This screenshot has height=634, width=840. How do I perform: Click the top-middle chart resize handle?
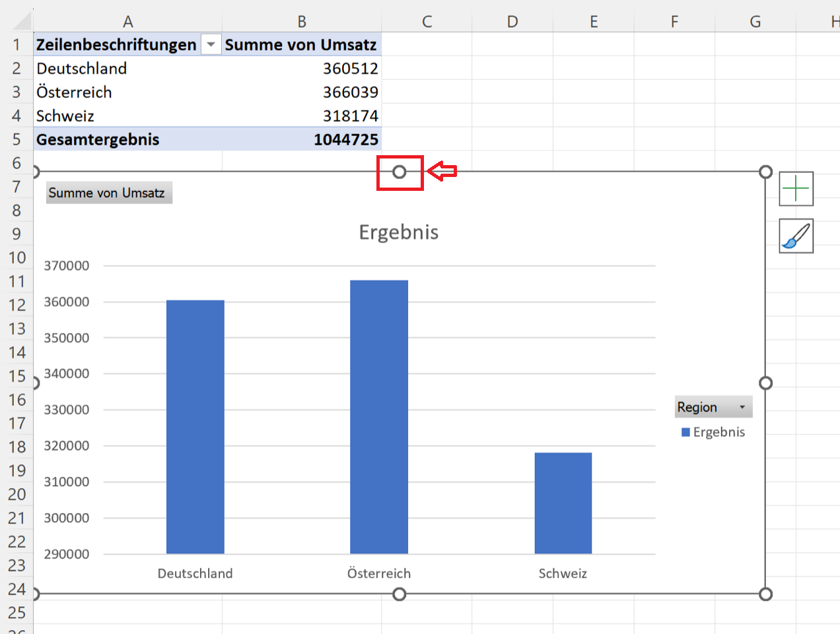pyautogui.click(x=399, y=172)
